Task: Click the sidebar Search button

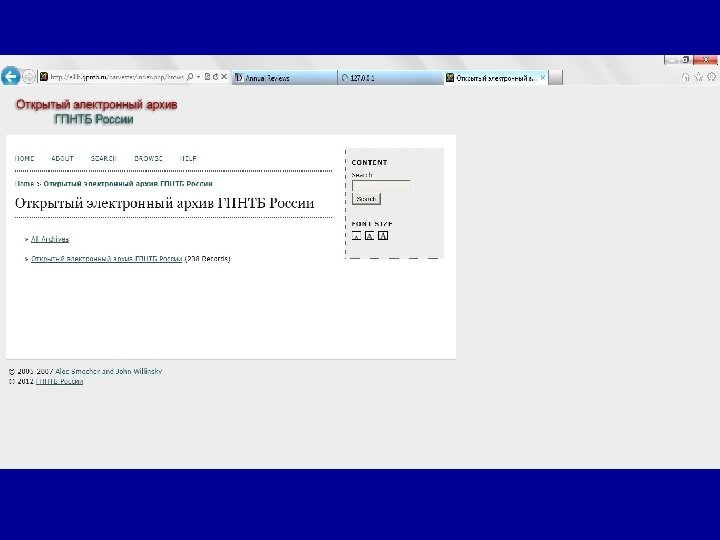Action: click(x=366, y=199)
